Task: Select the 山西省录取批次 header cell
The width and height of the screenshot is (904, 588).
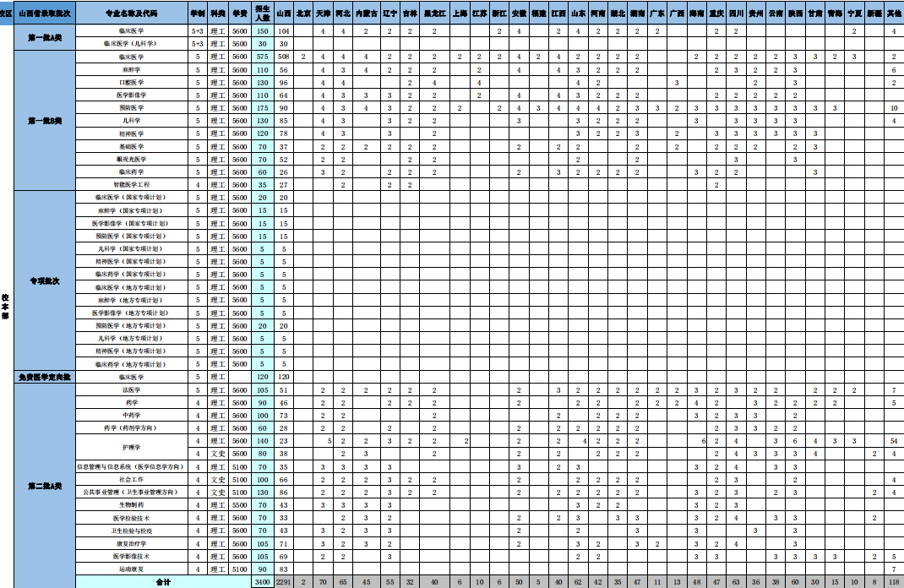Action: pos(45,14)
